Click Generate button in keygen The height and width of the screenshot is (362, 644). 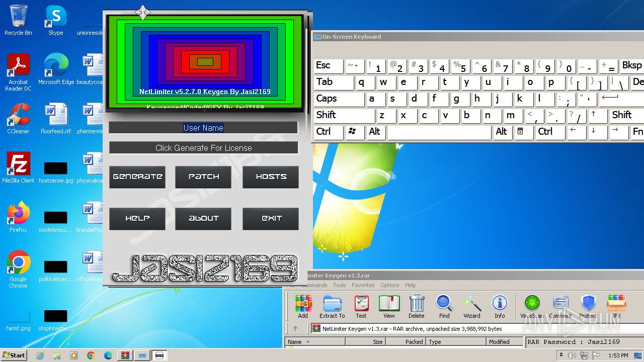click(x=137, y=177)
